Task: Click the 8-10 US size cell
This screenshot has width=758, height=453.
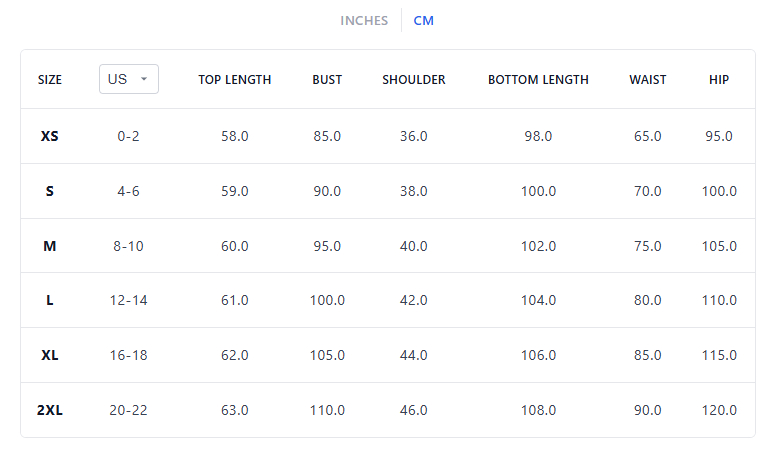Action: point(128,246)
